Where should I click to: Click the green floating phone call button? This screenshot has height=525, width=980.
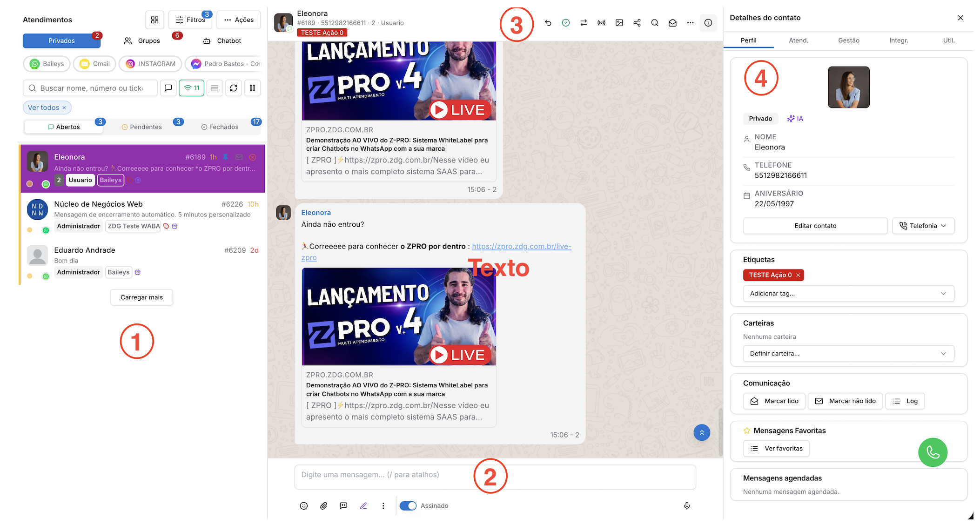[x=933, y=452]
